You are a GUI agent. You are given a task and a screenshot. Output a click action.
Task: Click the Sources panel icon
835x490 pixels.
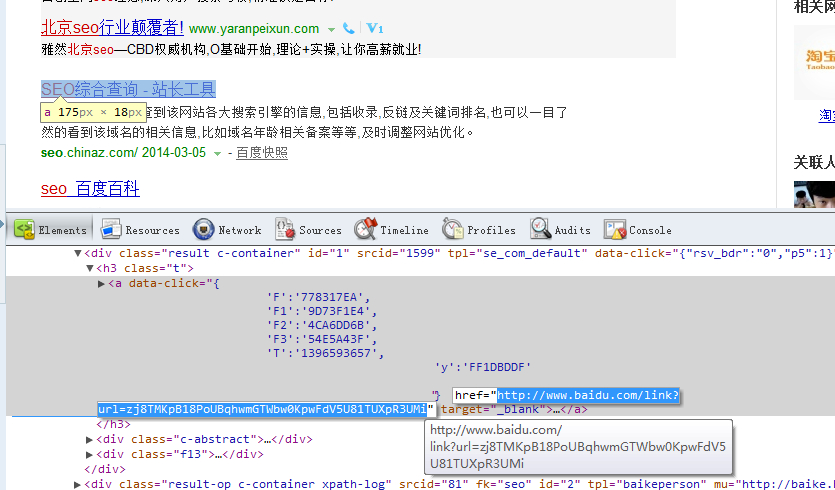(x=285, y=229)
